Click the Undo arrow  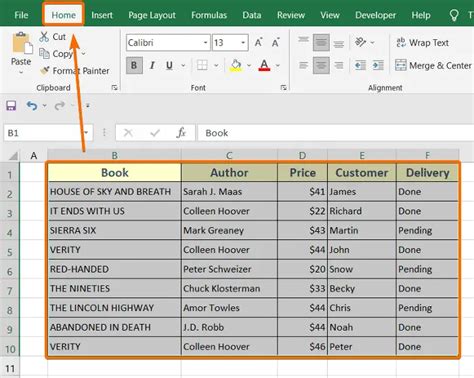click(32, 106)
